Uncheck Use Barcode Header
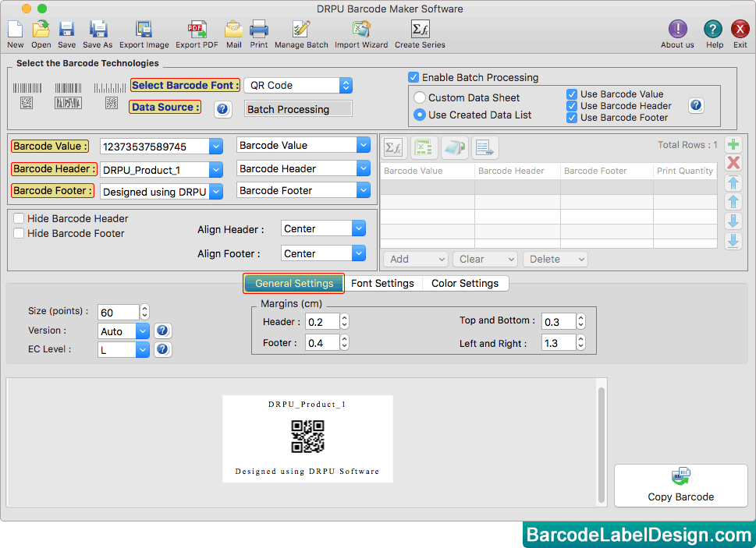Viewport: 756px width, 548px height. click(572, 106)
